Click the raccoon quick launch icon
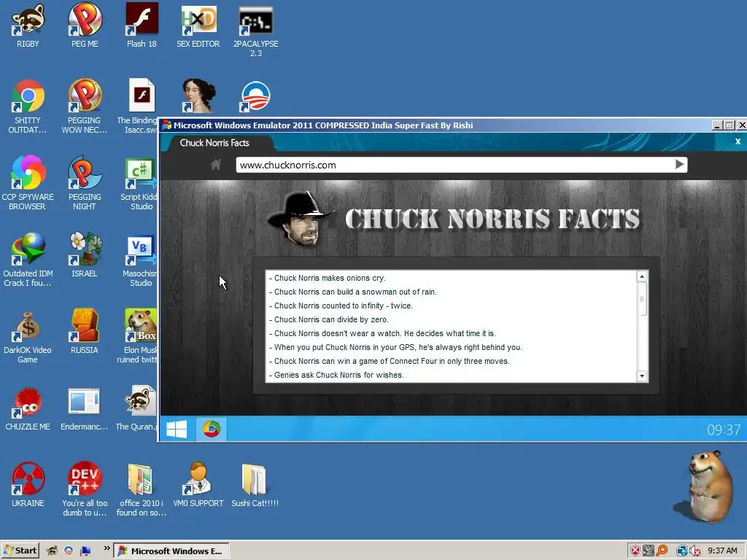This screenshot has width=747, height=560. (52, 551)
